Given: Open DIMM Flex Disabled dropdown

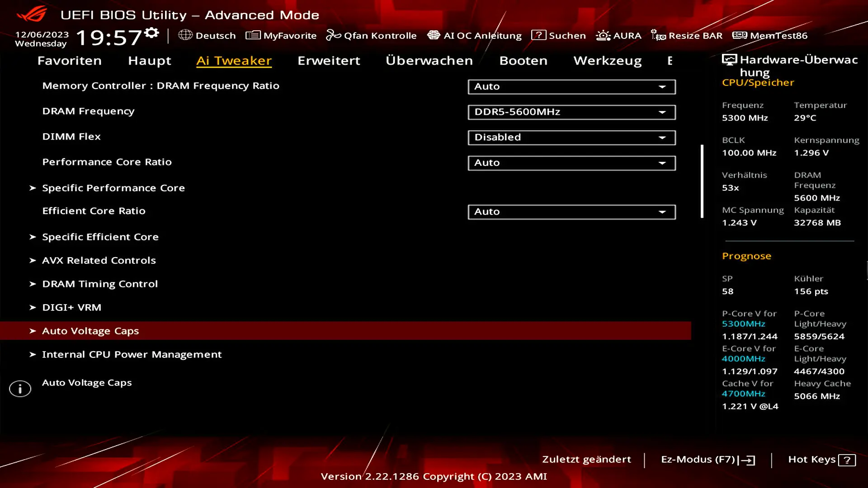Looking at the screenshot, I should tap(571, 137).
